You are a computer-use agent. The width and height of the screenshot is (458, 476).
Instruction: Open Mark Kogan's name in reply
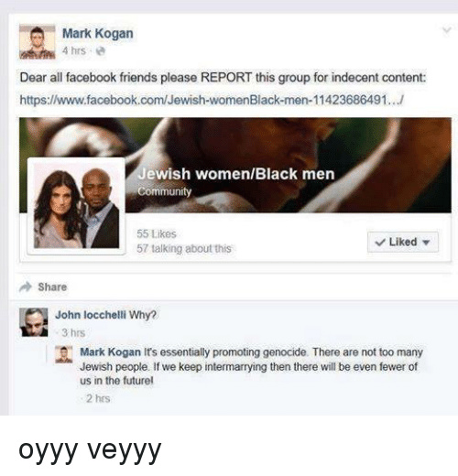coord(110,352)
